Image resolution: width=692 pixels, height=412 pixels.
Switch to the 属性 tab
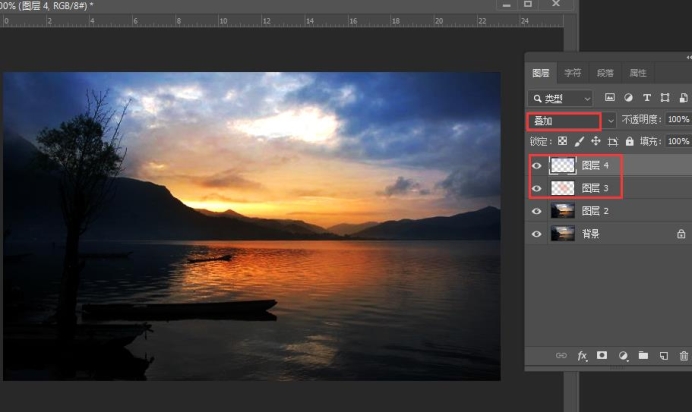[x=637, y=73]
